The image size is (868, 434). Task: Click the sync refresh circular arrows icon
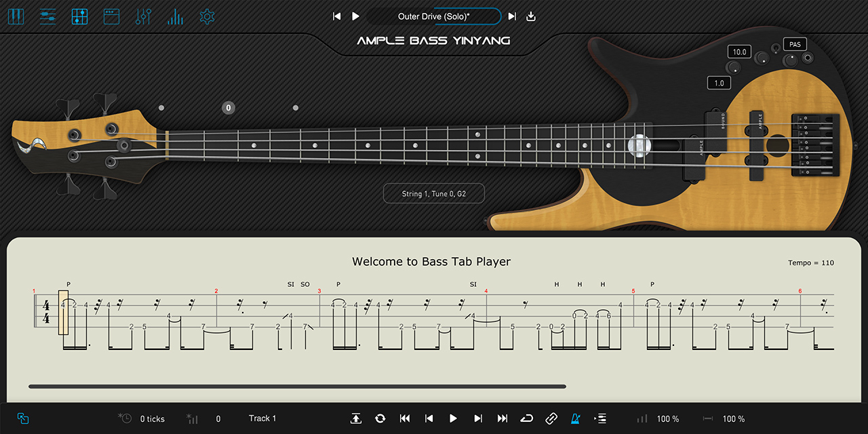coord(380,418)
